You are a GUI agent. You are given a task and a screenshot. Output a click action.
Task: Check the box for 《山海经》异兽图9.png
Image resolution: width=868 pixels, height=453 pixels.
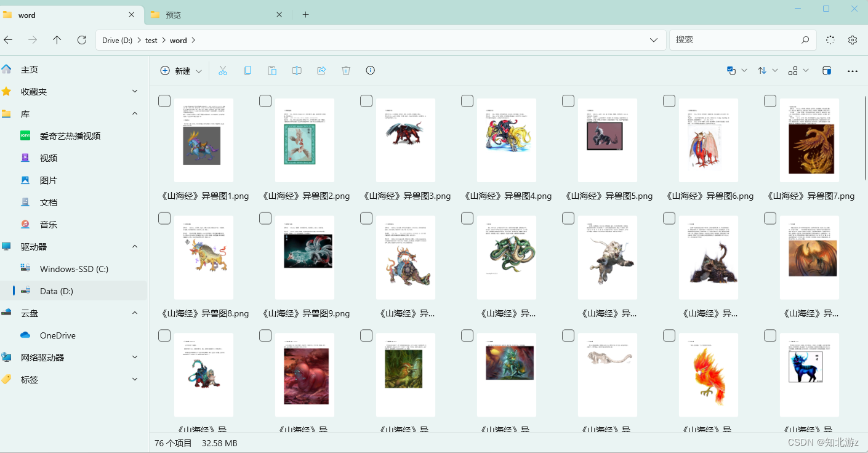265,218
